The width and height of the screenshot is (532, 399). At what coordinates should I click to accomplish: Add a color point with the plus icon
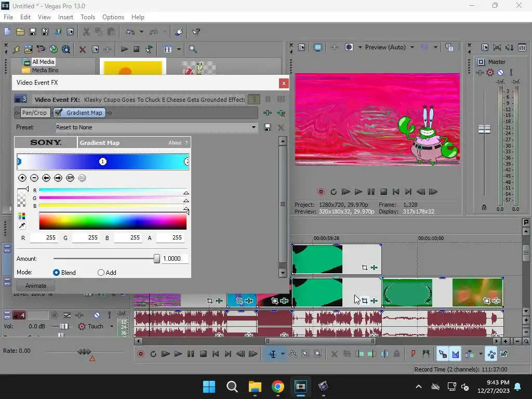point(22,178)
